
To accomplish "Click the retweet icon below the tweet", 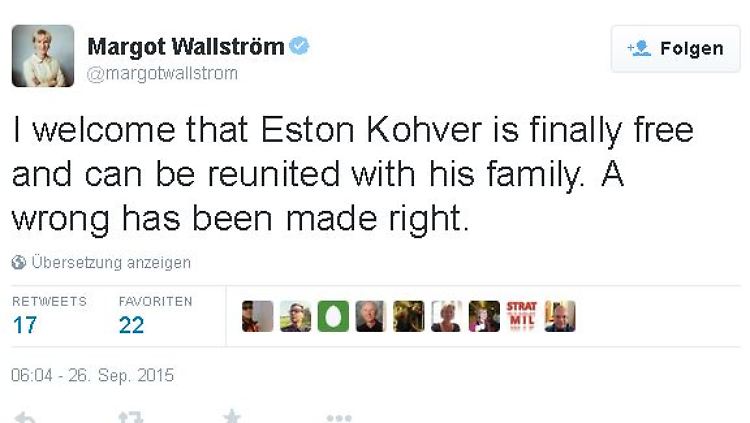I will tap(131, 417).
